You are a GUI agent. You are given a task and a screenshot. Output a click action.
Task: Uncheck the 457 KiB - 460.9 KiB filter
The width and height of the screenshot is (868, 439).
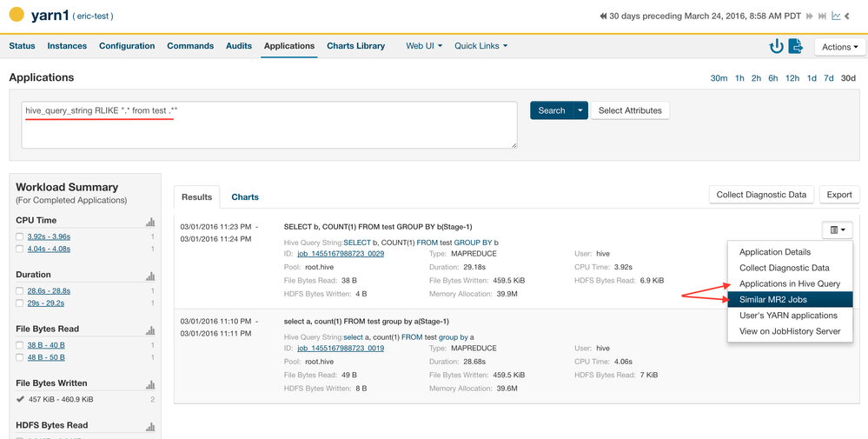pyautogui.click(x=21, y=399)
